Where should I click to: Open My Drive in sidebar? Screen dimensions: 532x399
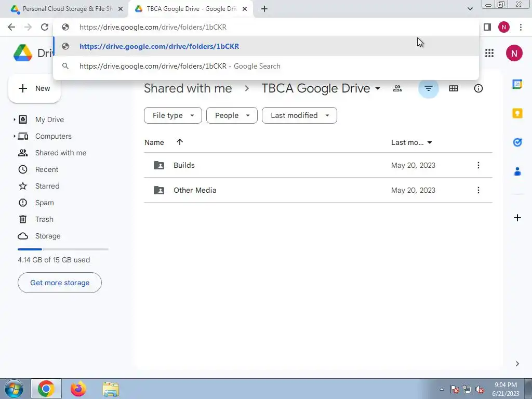(x=49, y=119)
